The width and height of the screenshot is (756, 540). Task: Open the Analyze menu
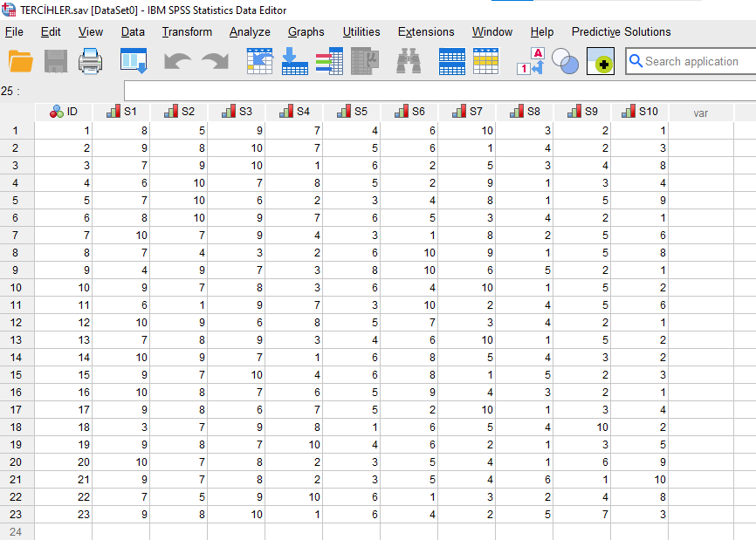pyautogui.click(x=250, y=32)
